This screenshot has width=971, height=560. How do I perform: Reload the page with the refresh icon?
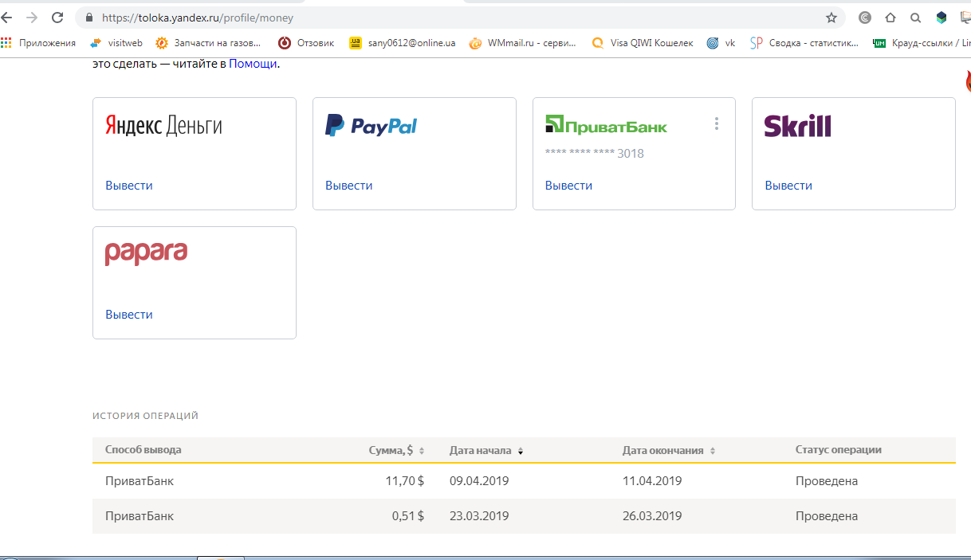[57, 18]
